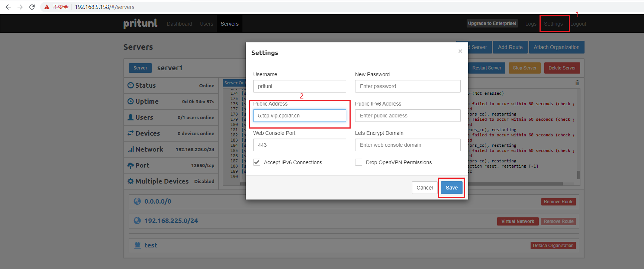
Task: Focus the New Password field
Action: [408, 86]
